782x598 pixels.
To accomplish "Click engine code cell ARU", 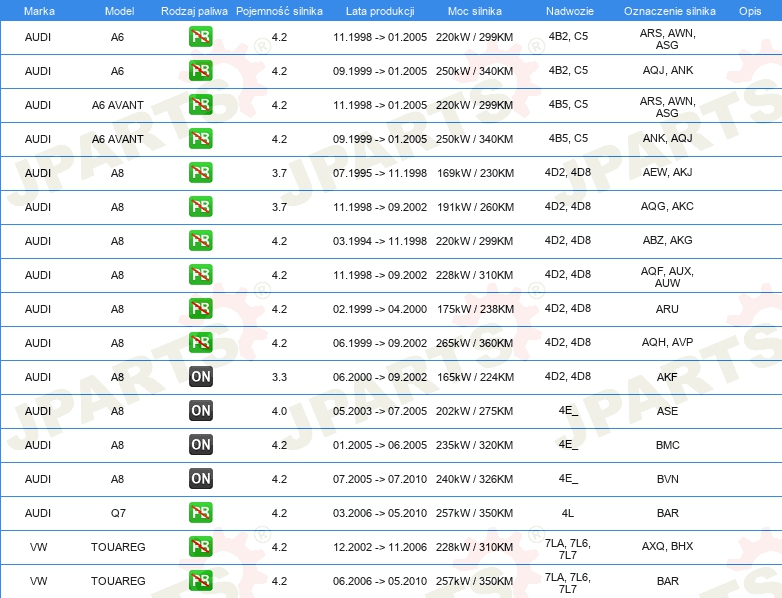I will [667, 309].
